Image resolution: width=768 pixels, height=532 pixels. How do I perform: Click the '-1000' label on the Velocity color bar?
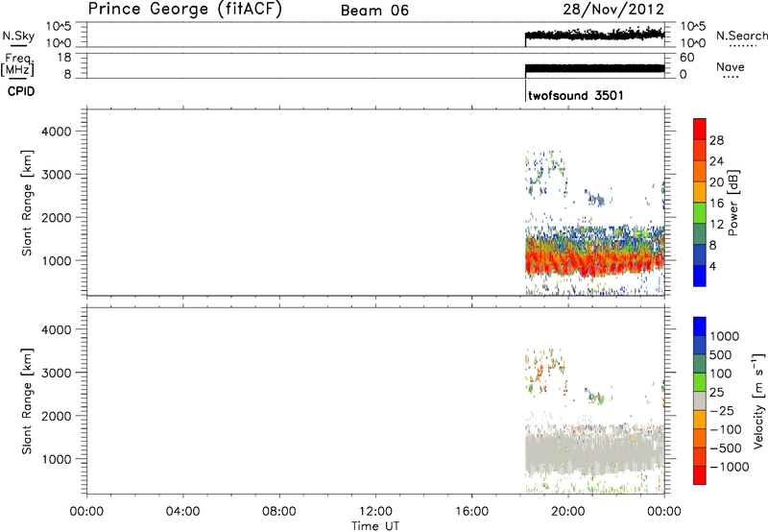coord(730,467)
